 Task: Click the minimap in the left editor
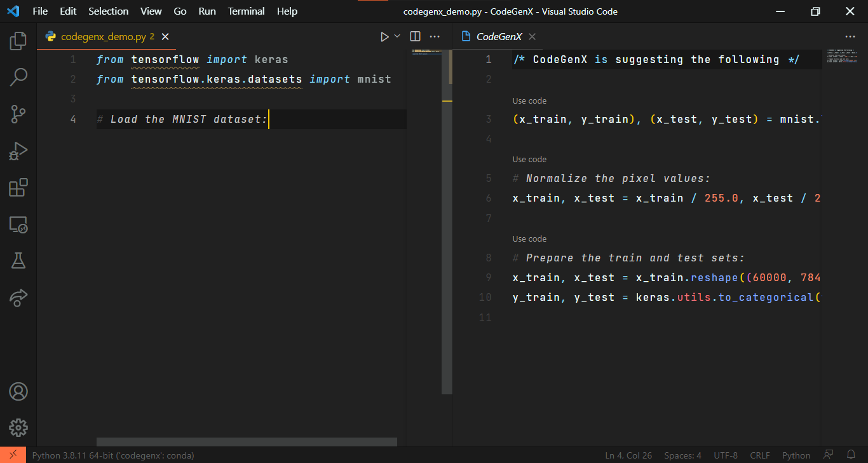point(426,53)
